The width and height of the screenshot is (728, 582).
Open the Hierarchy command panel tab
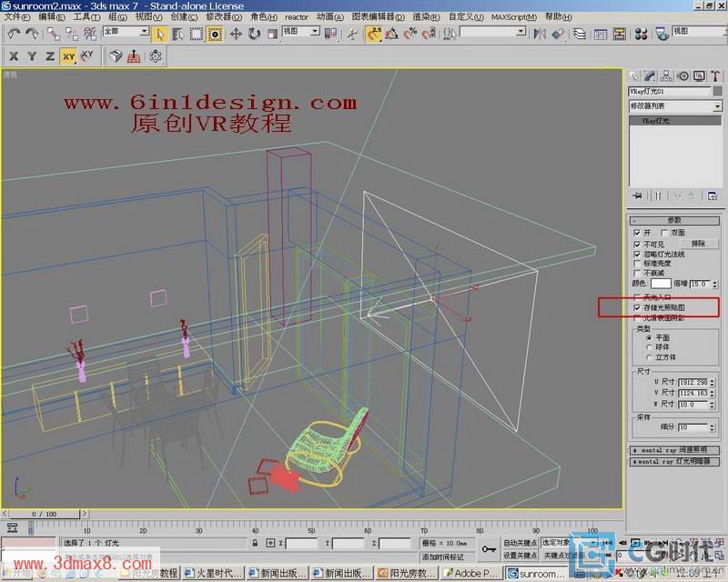click(666, 76)
